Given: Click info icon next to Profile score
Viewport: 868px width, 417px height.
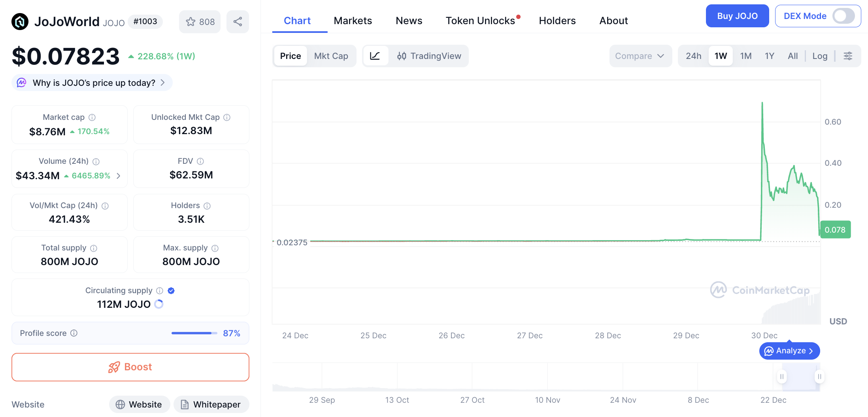Looking at the screenshot, I should coord(74,333).
